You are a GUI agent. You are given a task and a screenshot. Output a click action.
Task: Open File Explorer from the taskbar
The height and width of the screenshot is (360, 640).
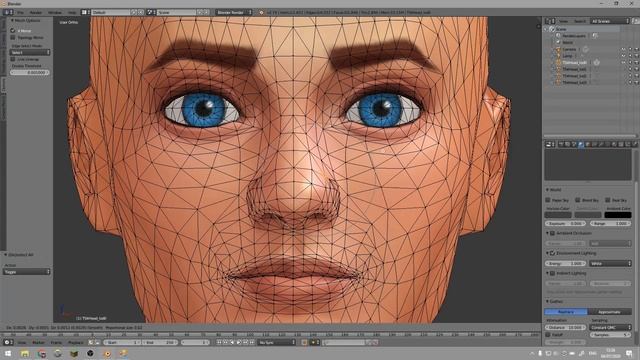coord(25,353)
